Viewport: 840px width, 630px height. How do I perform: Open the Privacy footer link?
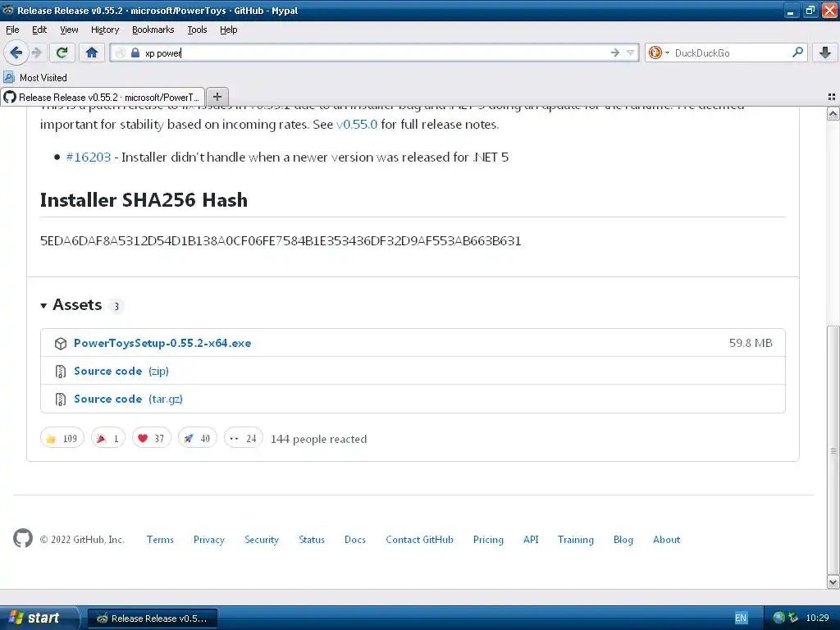pos(209,540)
